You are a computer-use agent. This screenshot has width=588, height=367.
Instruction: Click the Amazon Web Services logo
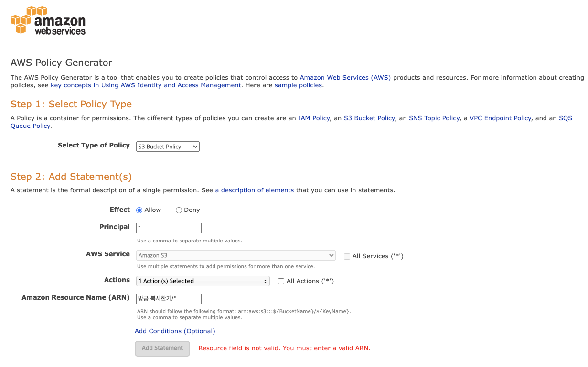coord(48,21)
